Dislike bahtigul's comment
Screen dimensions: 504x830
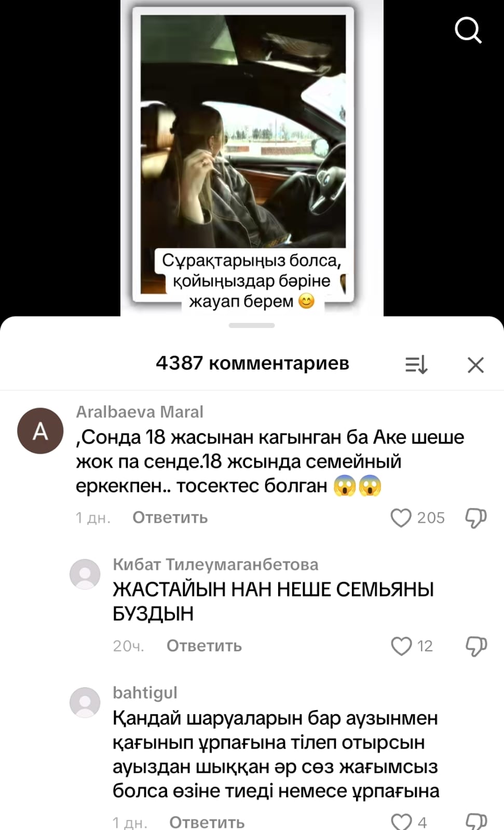[476, 821]
